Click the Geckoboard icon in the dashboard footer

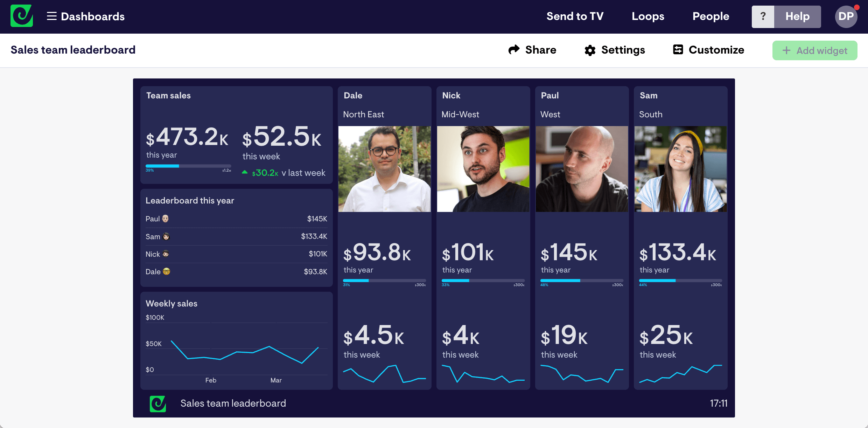click(157, 403)
